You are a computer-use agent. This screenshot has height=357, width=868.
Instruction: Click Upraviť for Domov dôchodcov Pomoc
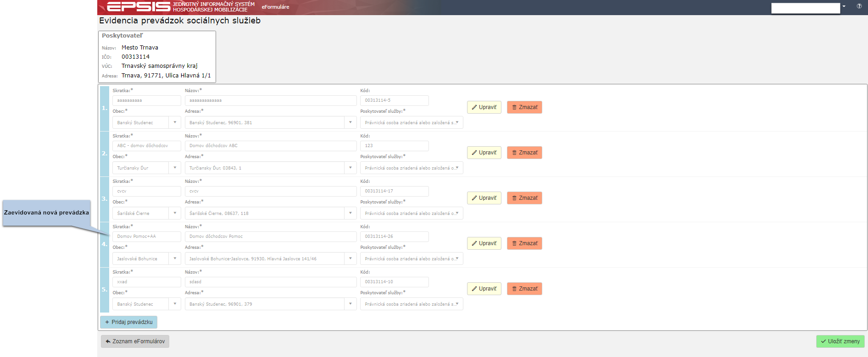(x=484, y=243)
